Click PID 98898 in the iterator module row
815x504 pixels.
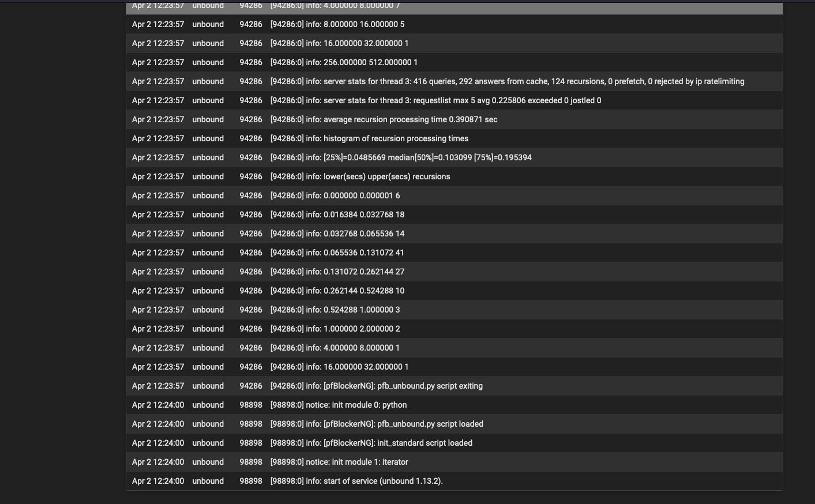coord(251,462)
